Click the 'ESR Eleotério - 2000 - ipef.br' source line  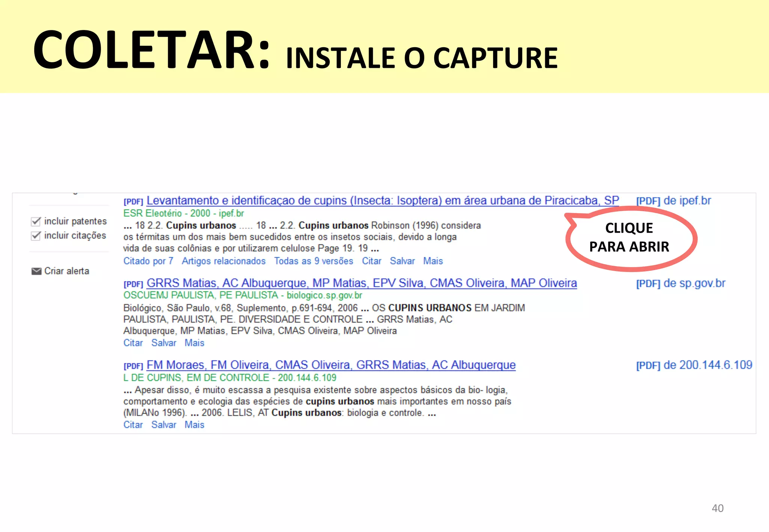click(184, 213)
